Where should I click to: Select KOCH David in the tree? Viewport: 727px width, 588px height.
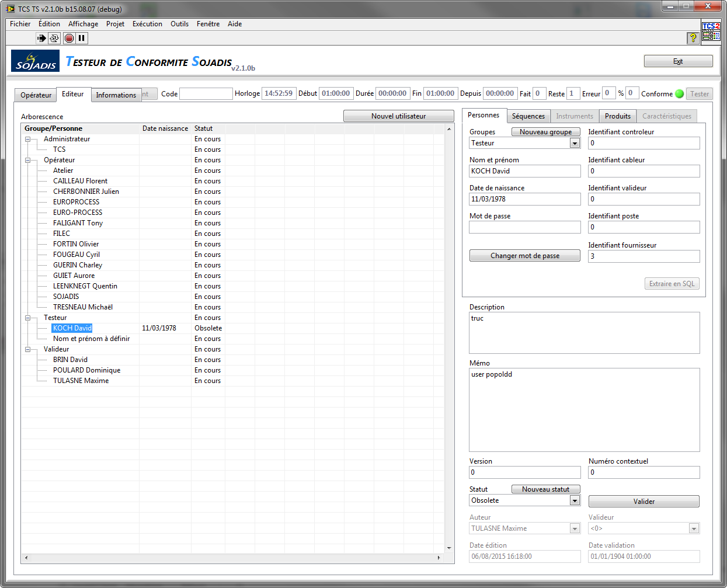pyautogui.click(x=72, y=328)
